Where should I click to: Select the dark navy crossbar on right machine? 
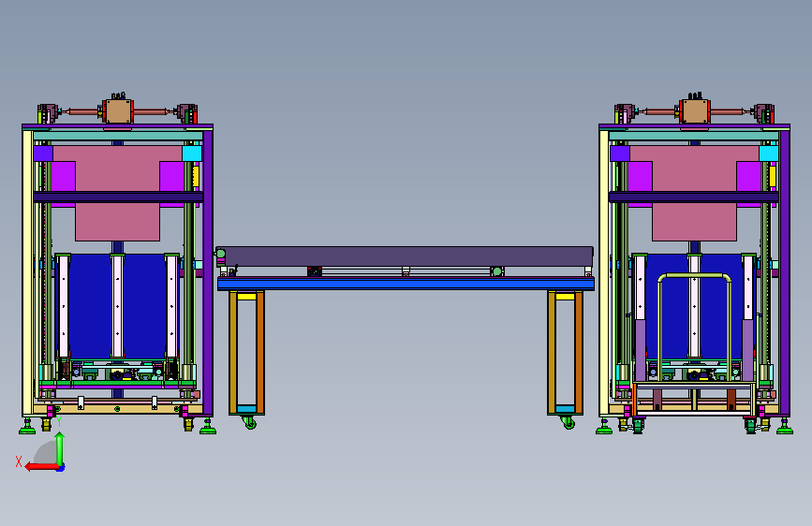(694, 197)
